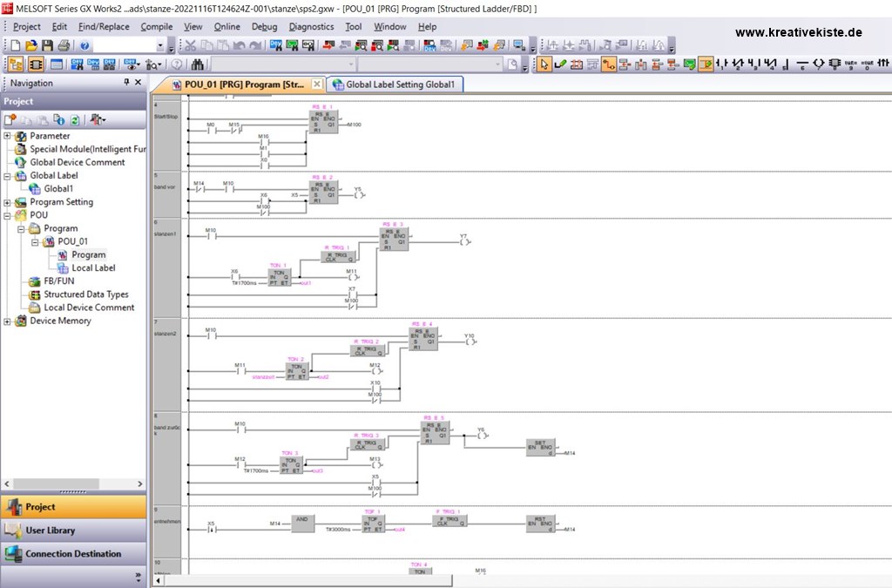Viewport: 892px width, 588px height.
Task: Open the Diagnostics menu
Action: click(x=311, y=26)
